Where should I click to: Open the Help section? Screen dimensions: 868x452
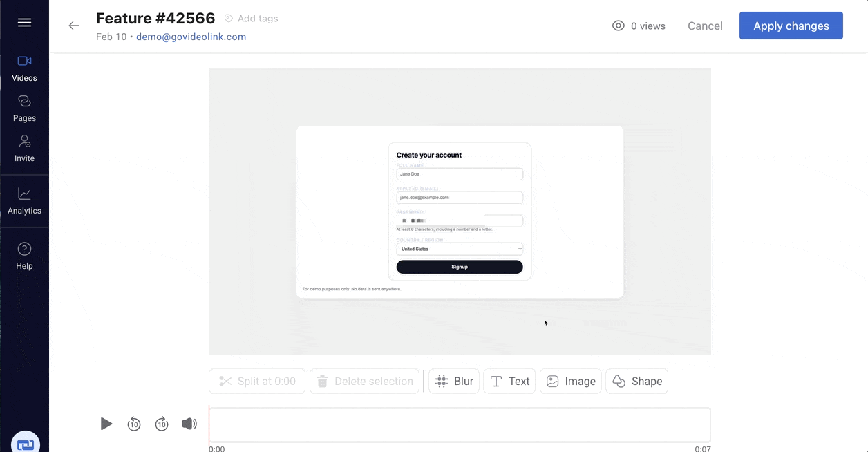pos(24,254)
